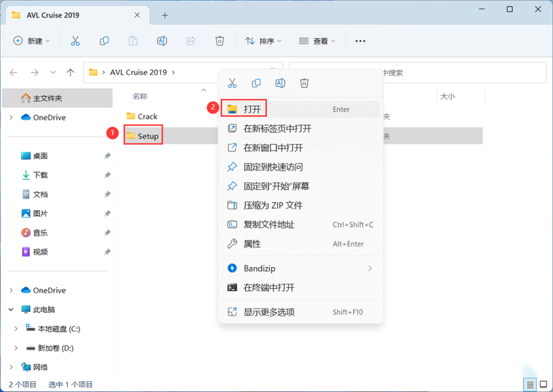This screenshot has height=392, width=553.
Task: Click the Rename icon in the context menu
Action: [280, 83]
